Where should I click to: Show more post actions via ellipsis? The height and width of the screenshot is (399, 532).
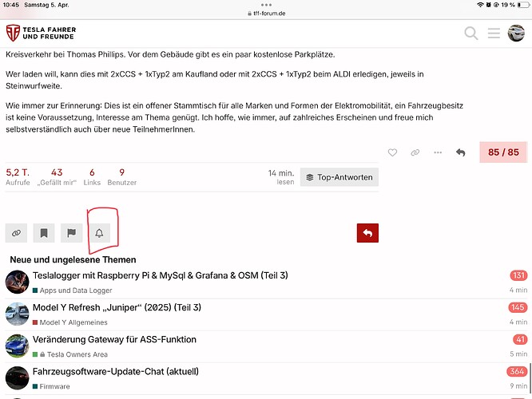pyautogui.click(x=438, y=152)
